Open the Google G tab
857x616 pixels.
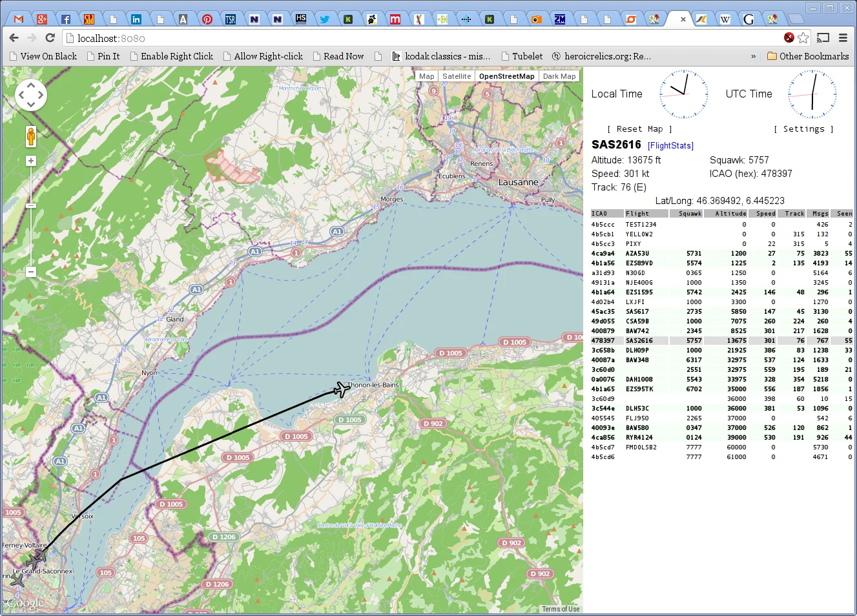(749, 19)
